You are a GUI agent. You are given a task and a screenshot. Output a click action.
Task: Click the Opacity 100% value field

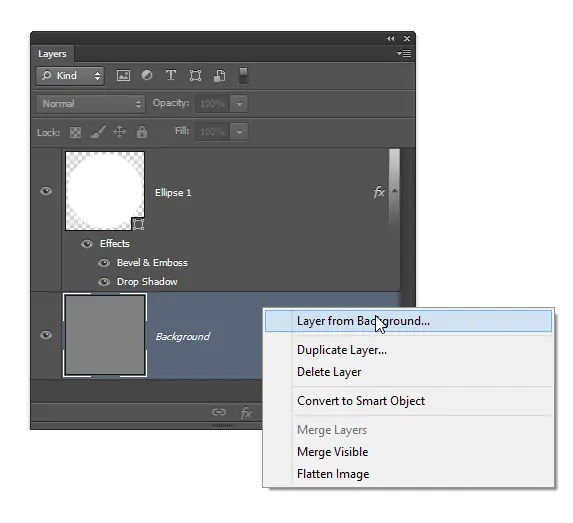213,104
